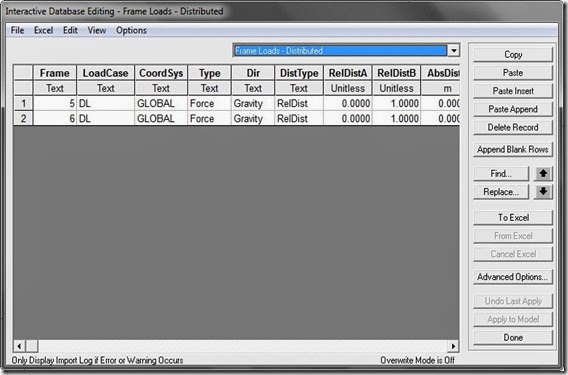Screen dimensions: 568x375
Task: Select RelDistB 1.0000 cell in row 1
Action: click(x=396, y=103)
